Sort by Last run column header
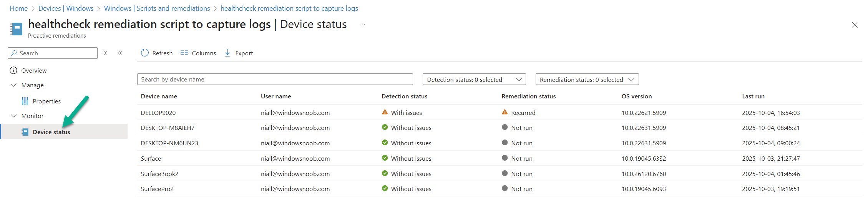The height and width of the screenshot is (216, 868). pyautogui.click(x=753, y=96)
